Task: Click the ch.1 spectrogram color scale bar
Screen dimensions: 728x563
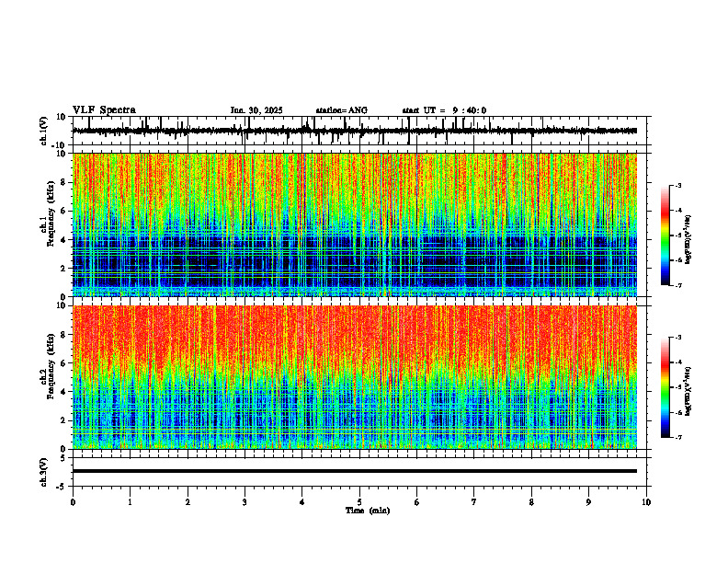Action: click(x=665, y=236)
